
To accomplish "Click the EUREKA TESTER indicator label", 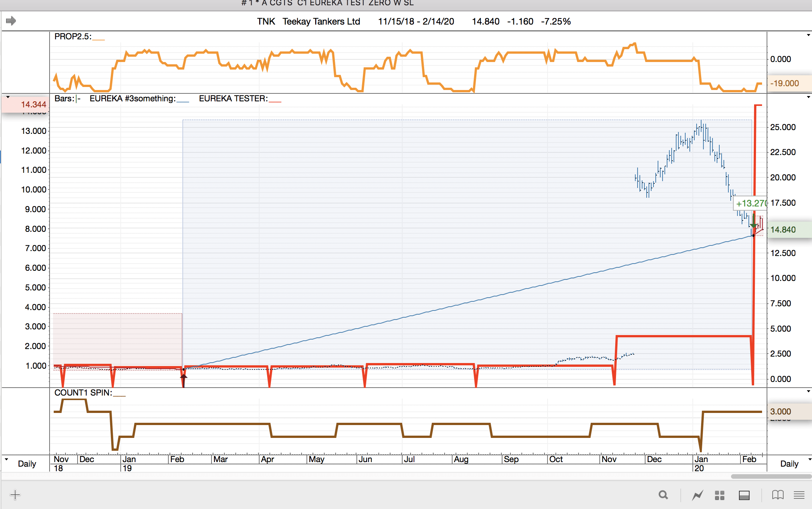I will point(233,99).
